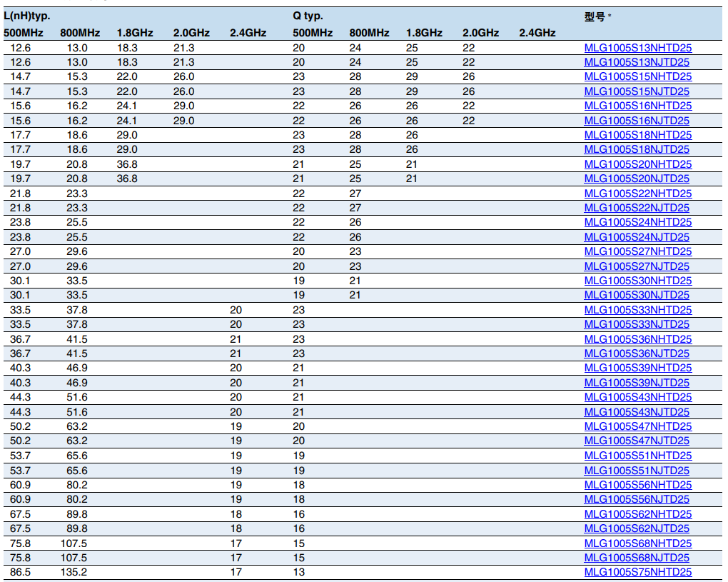
Task: Open the MLG1005S18NHTD25 part link
Action: [637, 135]
